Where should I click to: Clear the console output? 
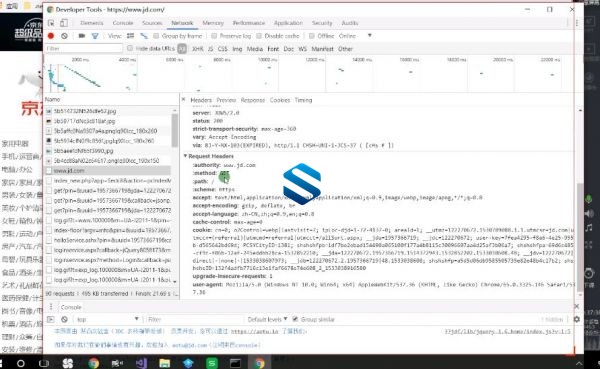64,319
